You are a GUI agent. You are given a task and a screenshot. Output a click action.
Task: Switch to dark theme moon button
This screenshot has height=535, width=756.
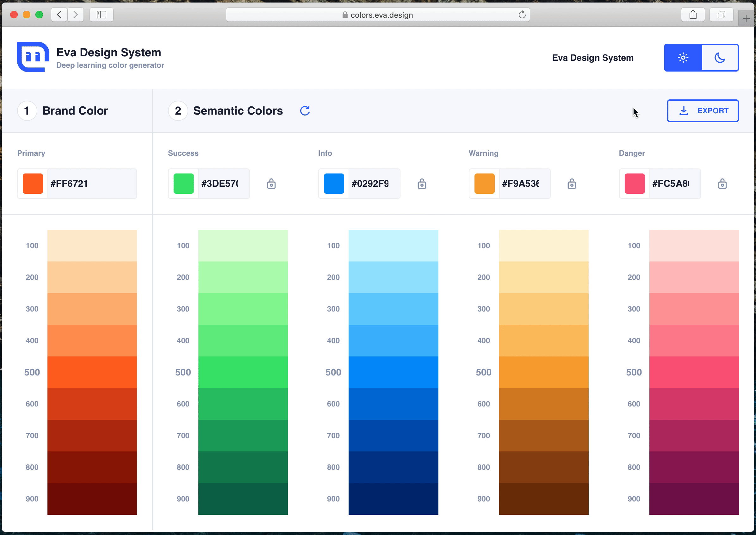click(720, 58)
